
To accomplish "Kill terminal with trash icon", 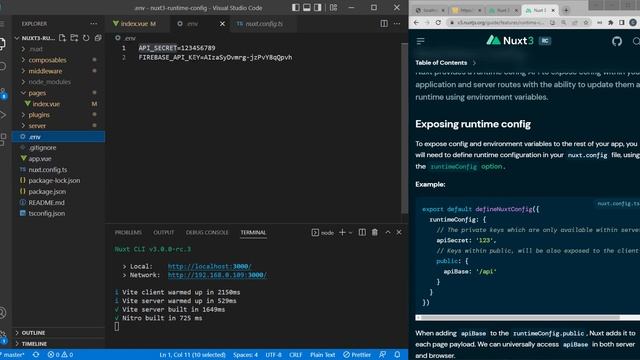I will click(375, 232).
